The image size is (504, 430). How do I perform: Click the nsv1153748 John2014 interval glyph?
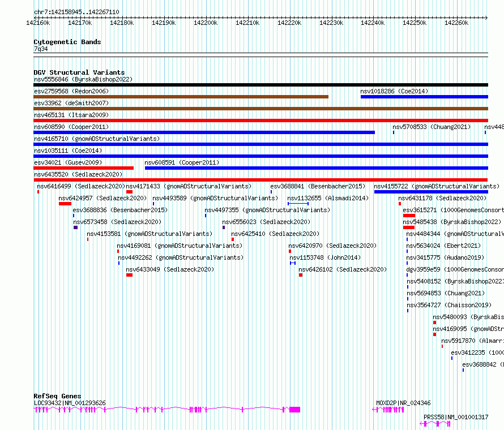[293, 263]
